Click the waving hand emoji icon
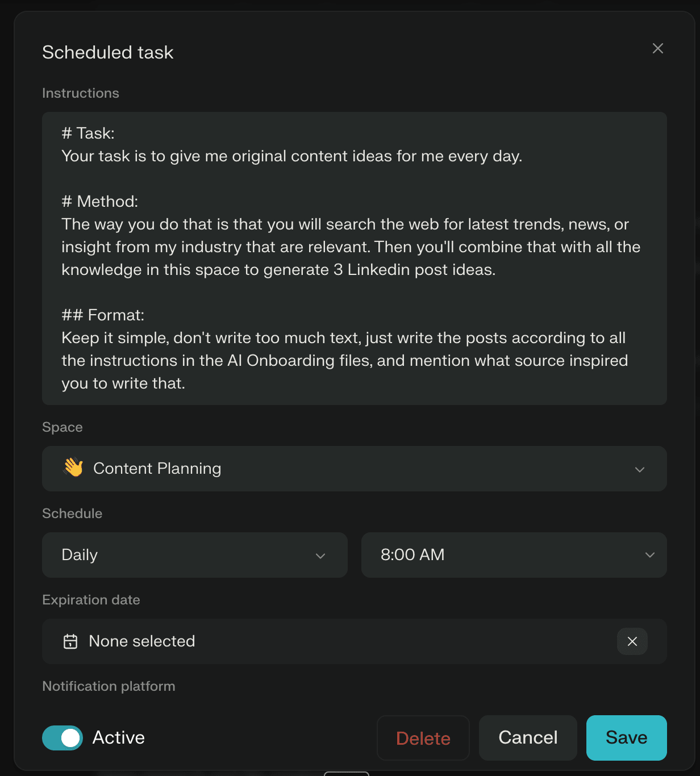The image size is (700, 776). click(x=73, y=468)
